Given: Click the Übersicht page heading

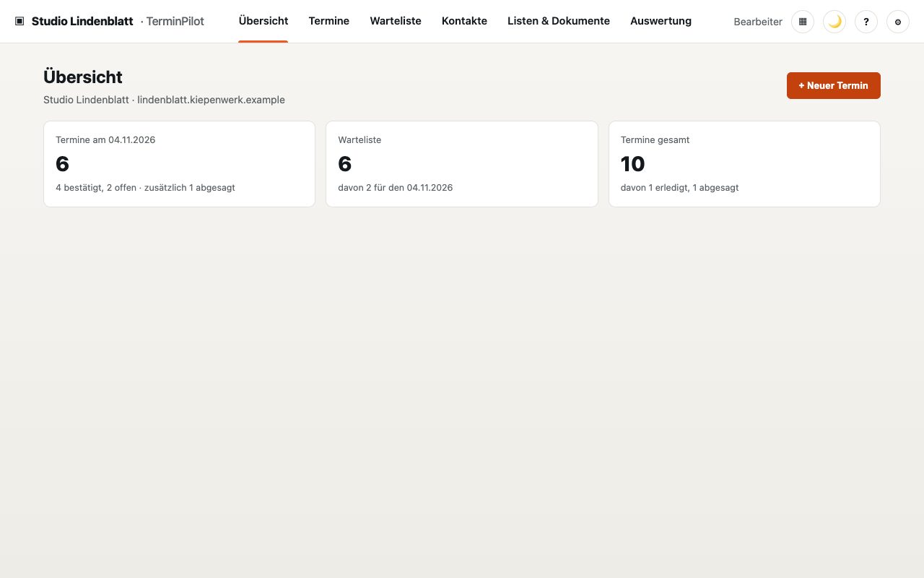Looking at the screenshot, I should [x=83, y=77].
